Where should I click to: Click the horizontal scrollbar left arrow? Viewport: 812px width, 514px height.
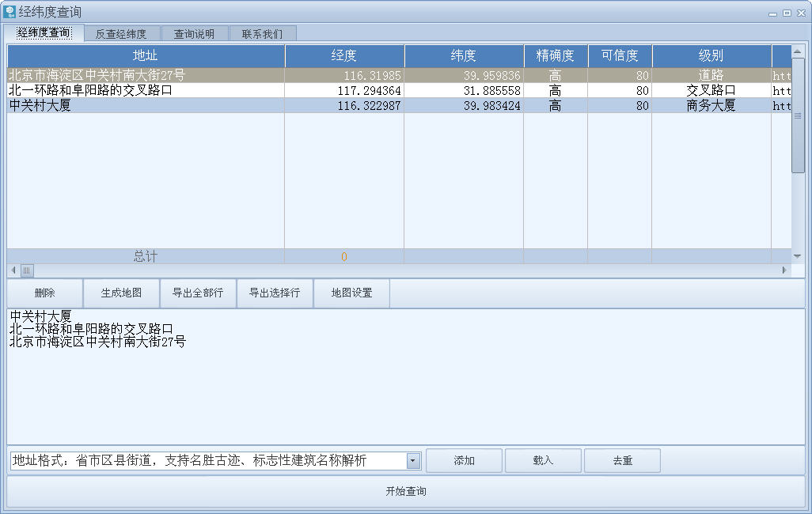[x=13, y=270]
